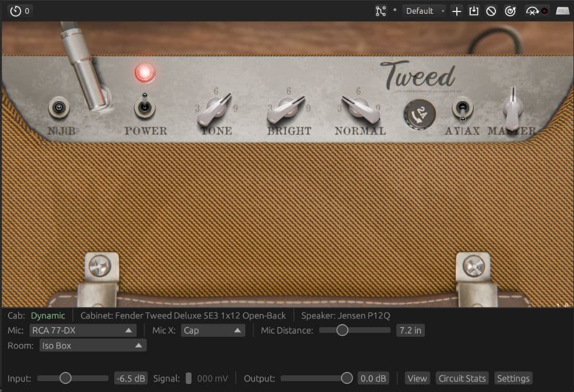
Task: Click the crossed-circle bypass icon
Action: point(491,11)
